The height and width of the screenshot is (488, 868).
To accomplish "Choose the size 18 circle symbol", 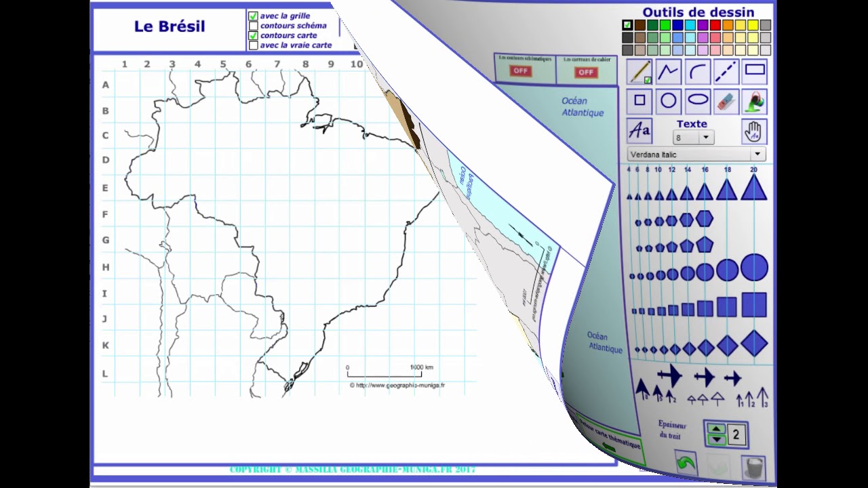I will [727, 270].
